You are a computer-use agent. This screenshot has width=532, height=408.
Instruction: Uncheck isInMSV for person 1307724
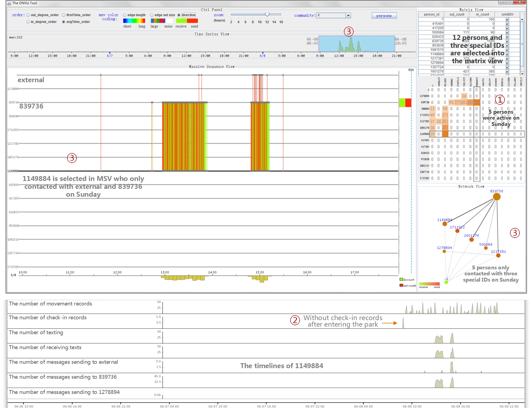point(507,67)
